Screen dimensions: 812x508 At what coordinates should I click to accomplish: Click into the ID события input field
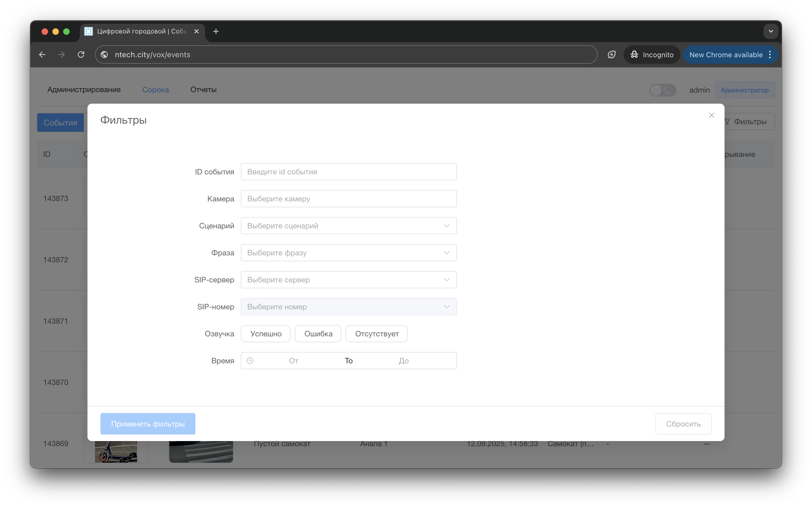[349, 172]
